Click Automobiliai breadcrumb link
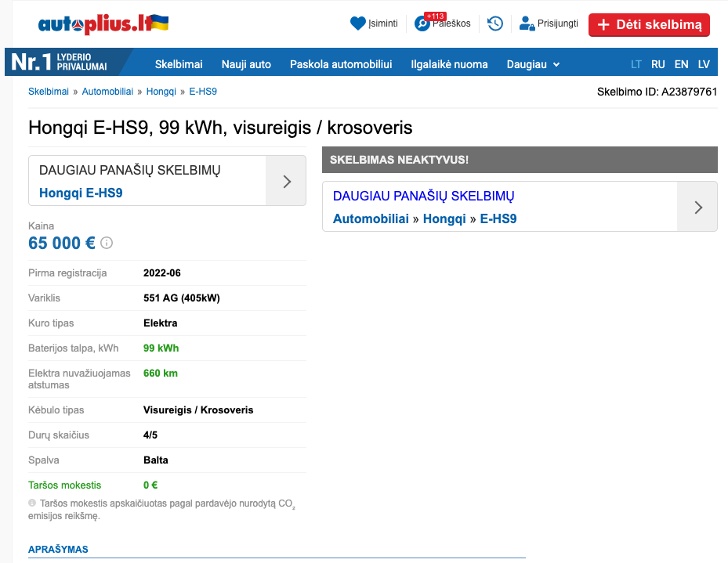Screen dimensions: 728x563 107,92
